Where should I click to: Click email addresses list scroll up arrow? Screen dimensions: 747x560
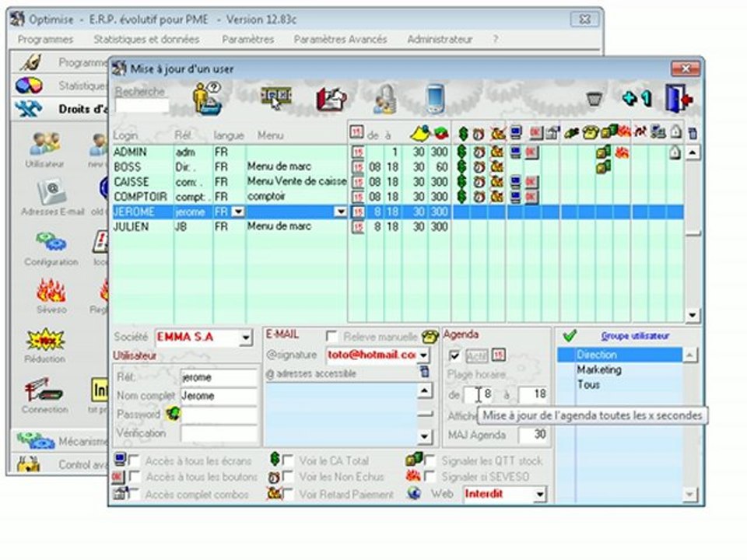pos(425,391)
